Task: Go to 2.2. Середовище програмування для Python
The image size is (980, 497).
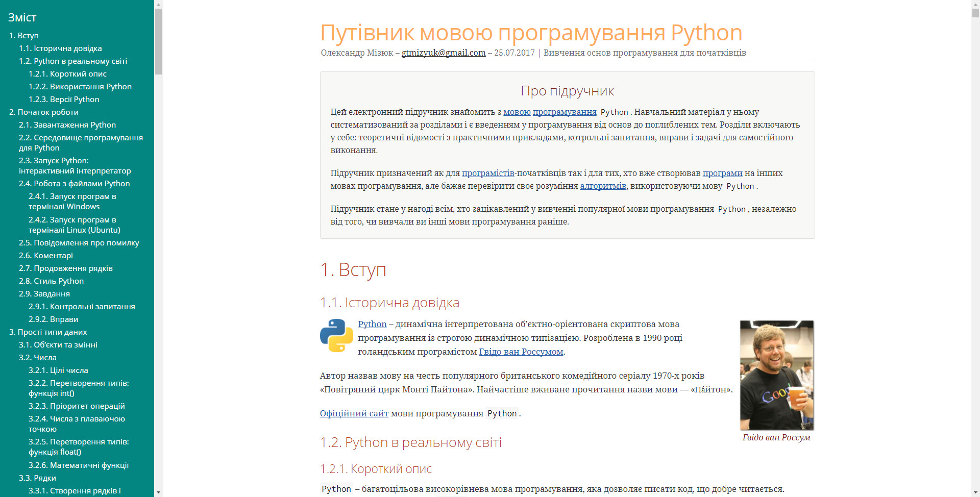Action: point(81,143)
